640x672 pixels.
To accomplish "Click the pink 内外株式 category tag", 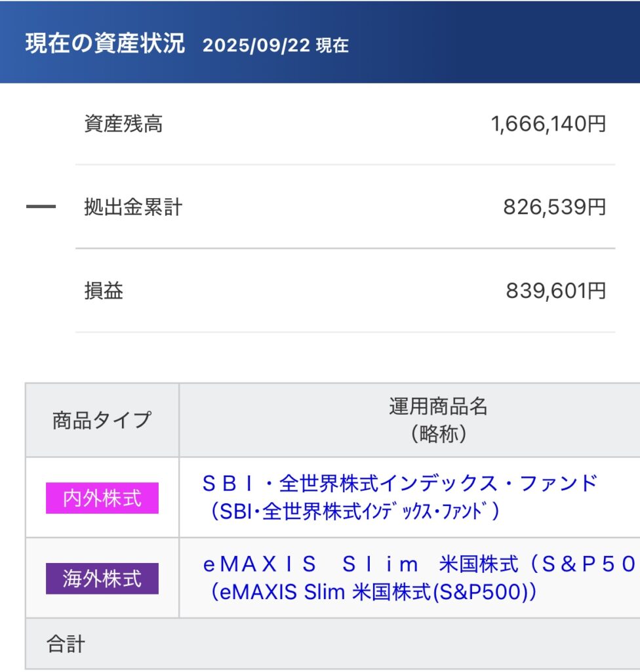I will coord(102,498).
